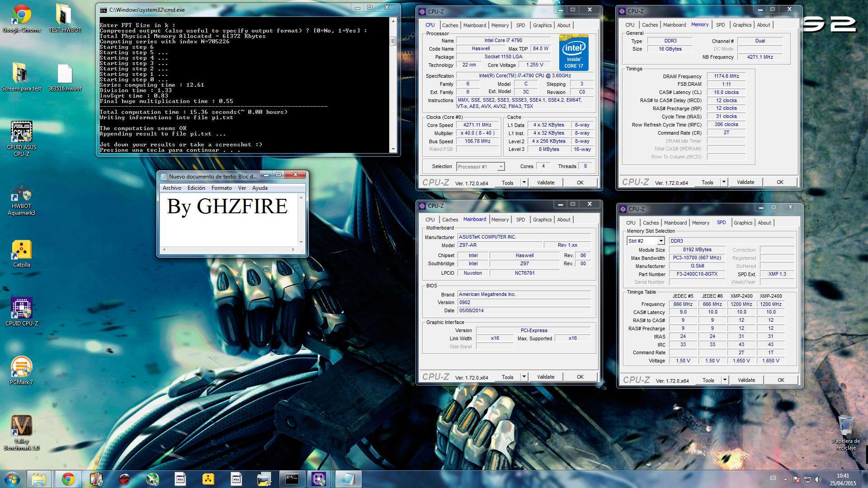Click the Notepad horizontal scrollbar right arrow
Screen dimensions: 868x488
click(293, 249)
